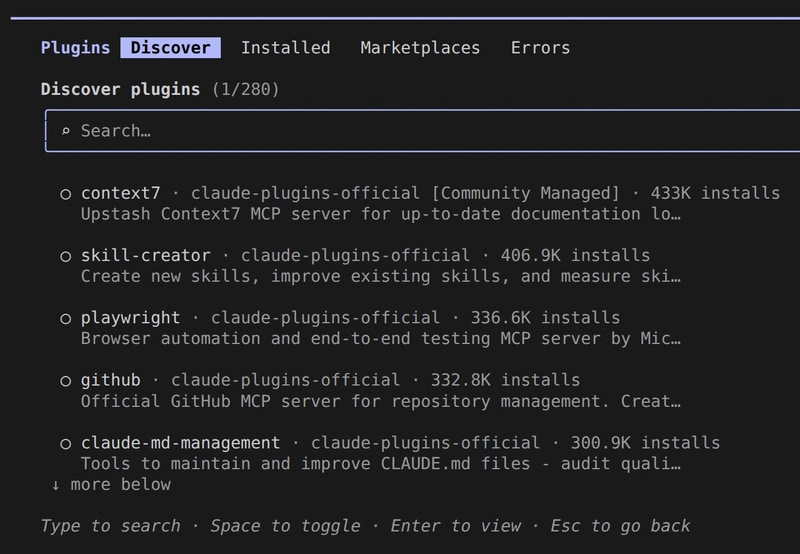This screenshot has width=800, height=554.
Task: Click the Enter to view hint
Action: tap(456, 526)
